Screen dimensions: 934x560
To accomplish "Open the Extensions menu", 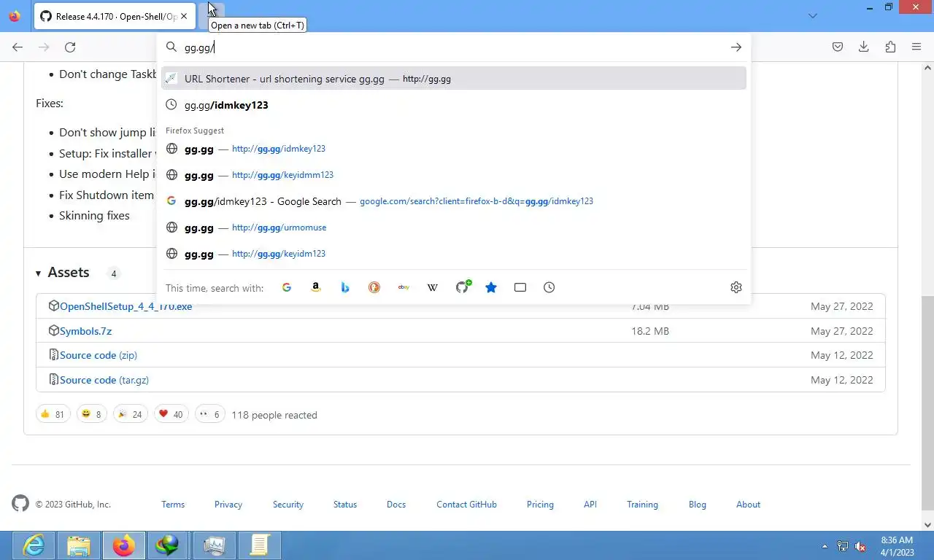I will tap(890, 47).
